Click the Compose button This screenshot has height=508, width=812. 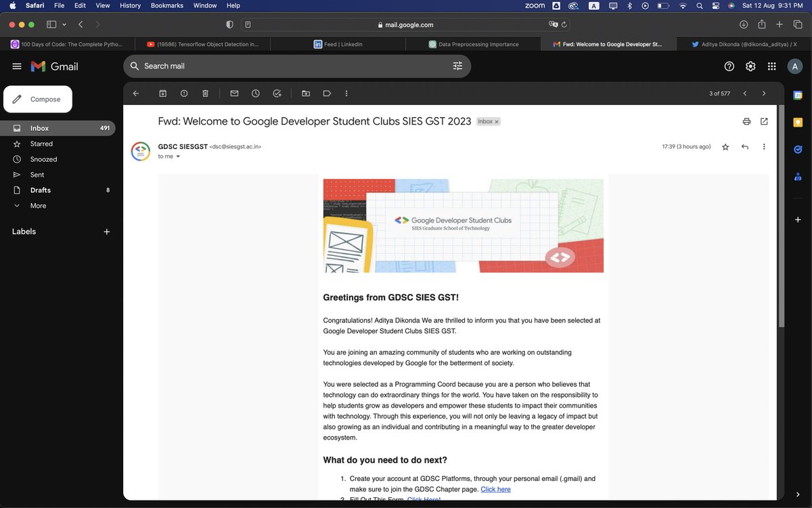38,100
